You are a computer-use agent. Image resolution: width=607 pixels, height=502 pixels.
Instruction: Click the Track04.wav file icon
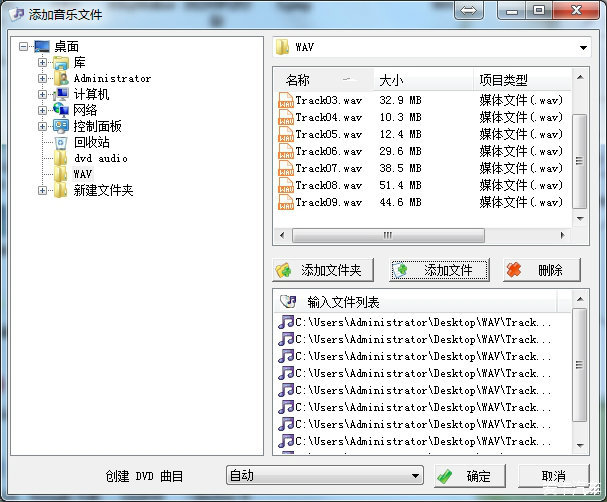[x=286, y=117]
